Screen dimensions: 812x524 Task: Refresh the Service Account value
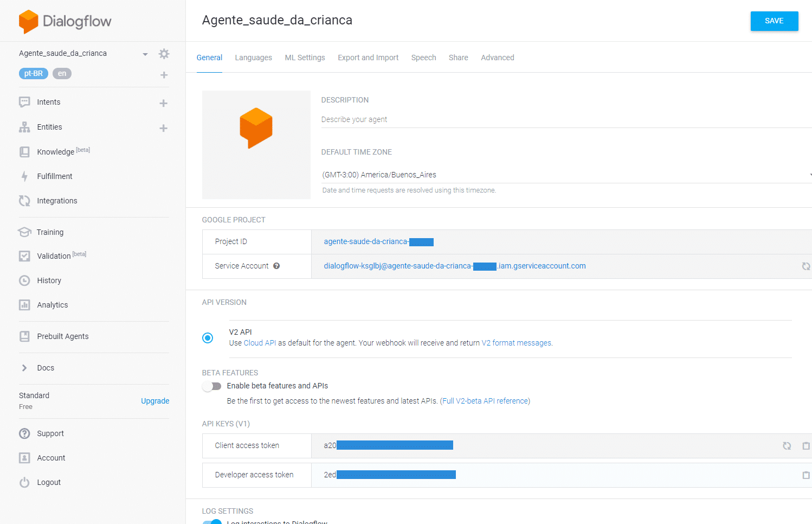[x=805, y=266]
